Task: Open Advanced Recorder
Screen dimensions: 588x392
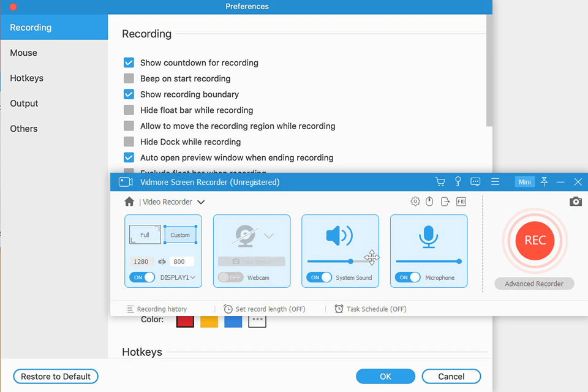Action: 534,284
